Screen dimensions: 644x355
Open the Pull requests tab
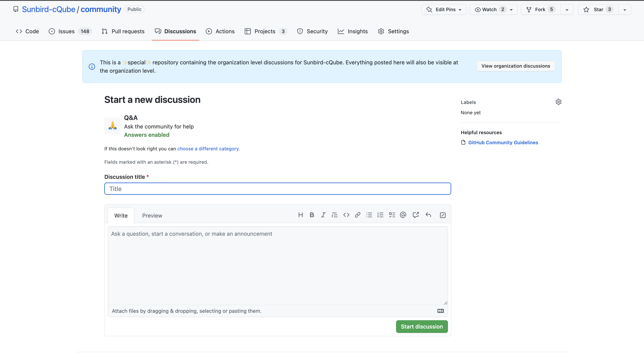tap(123, 32)
